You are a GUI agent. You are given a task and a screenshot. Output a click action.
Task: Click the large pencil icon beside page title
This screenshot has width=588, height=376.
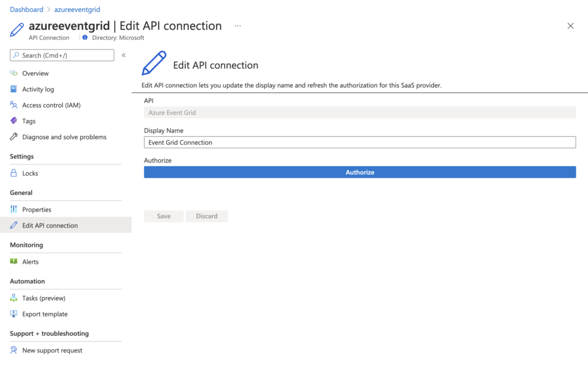coord(17,30)
